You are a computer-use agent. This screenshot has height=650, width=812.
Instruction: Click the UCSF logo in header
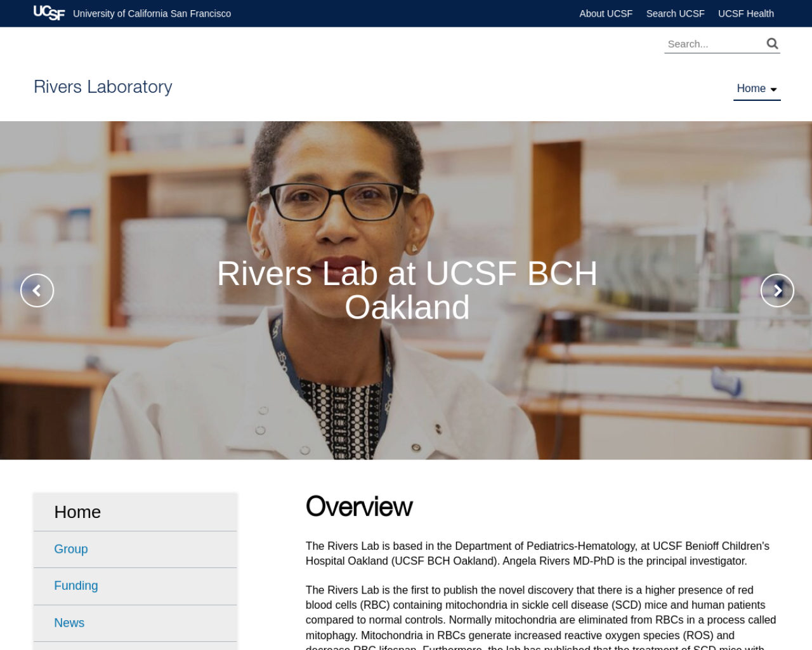49,13
